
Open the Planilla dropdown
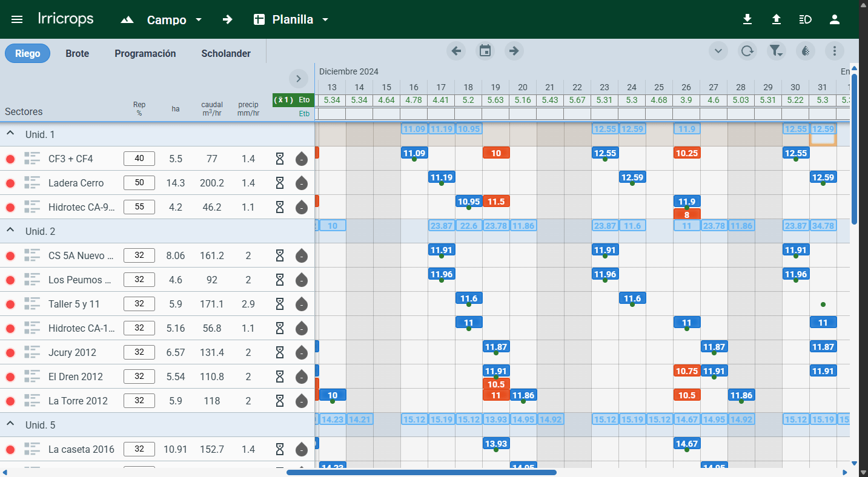point(292,19)
